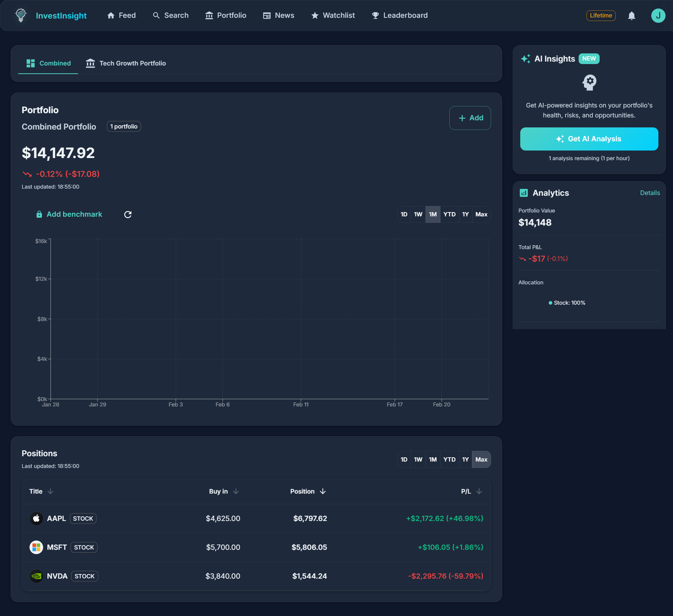
Task: Open the Watchlist nav item
Action: [x=333, y=15]
